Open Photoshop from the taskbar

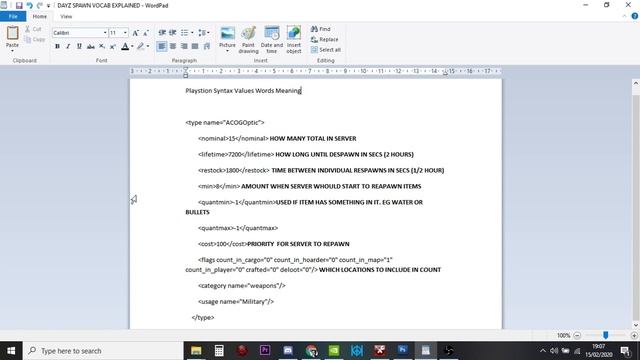click(x=402, y=351)
